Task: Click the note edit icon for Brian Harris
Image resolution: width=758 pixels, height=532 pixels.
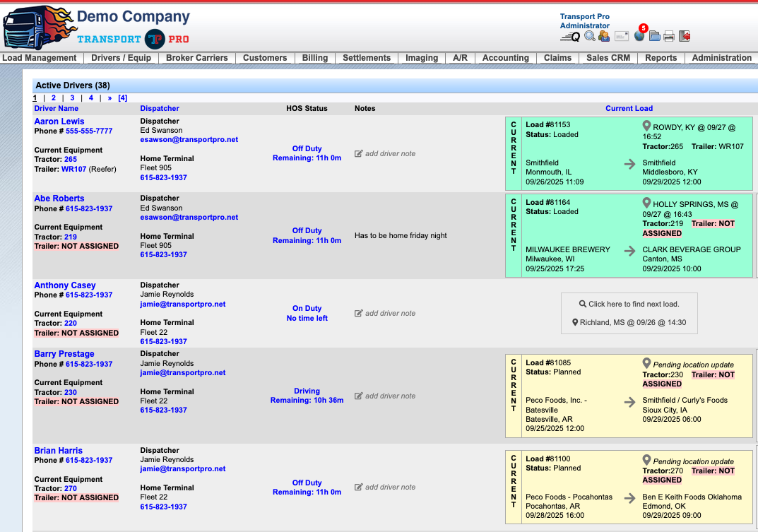Action: tap(359, 487)
